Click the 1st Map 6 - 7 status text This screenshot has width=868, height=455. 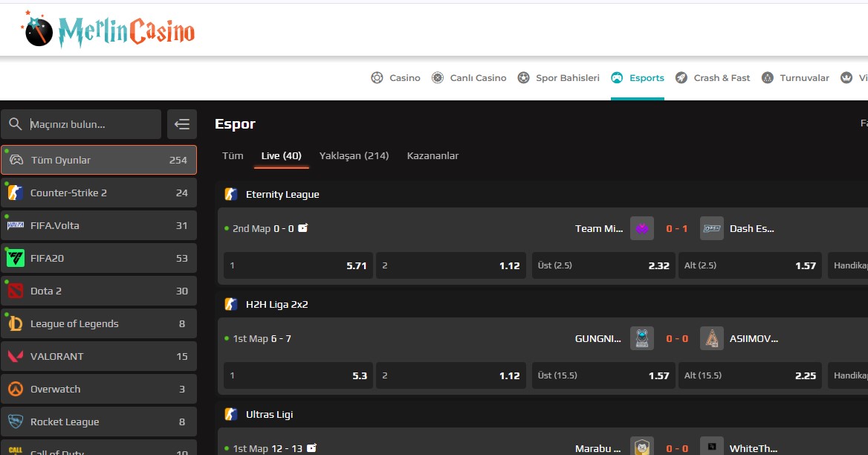(x=262, y=338)
